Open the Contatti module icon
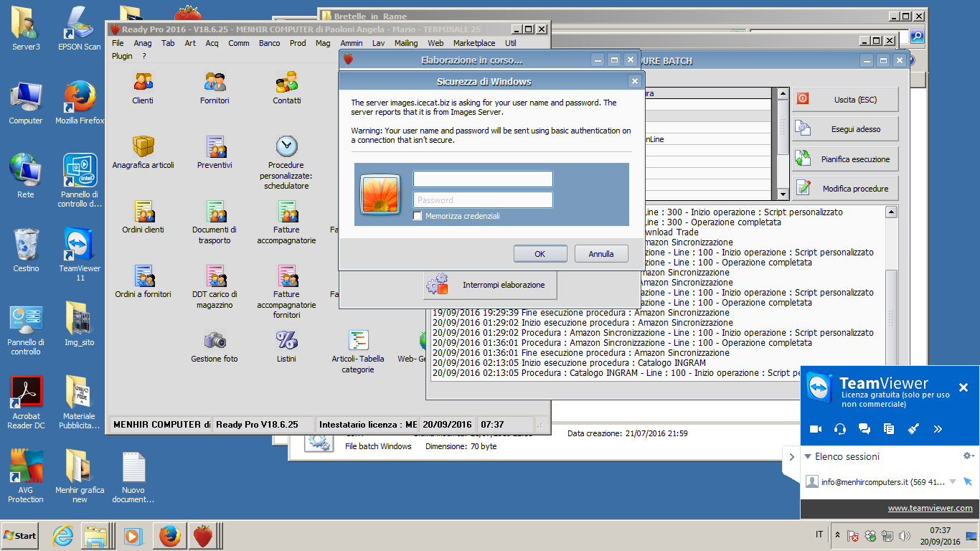 [286, 82]
